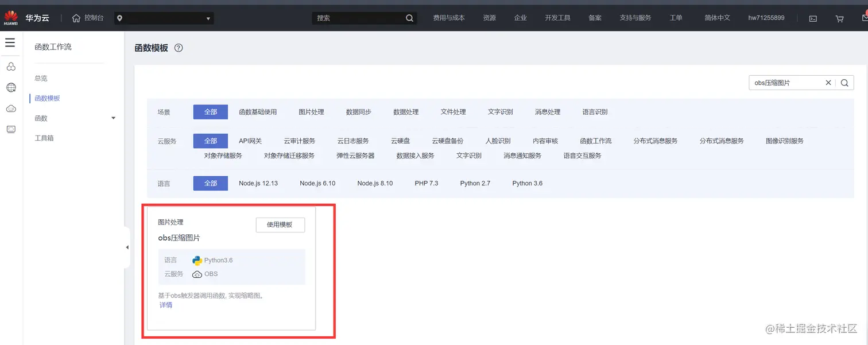Open 开发工具 menu
The image size is (868, 345).
tap(557, 18)
